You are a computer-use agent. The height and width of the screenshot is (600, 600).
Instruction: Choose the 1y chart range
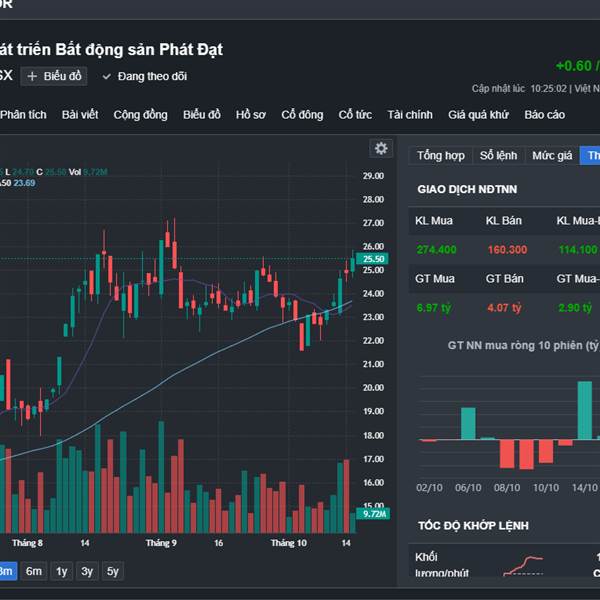(61, 571)
